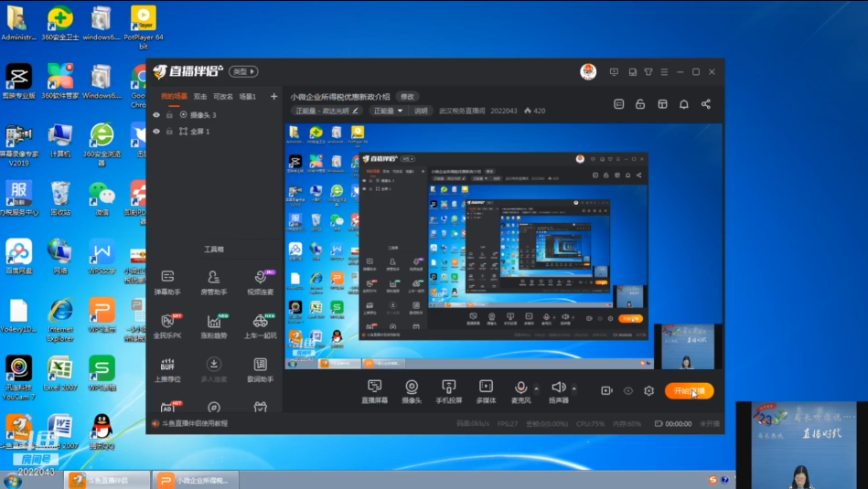
Task: Switch to the 场景1 tab
Action: click(x=248, y=96)
